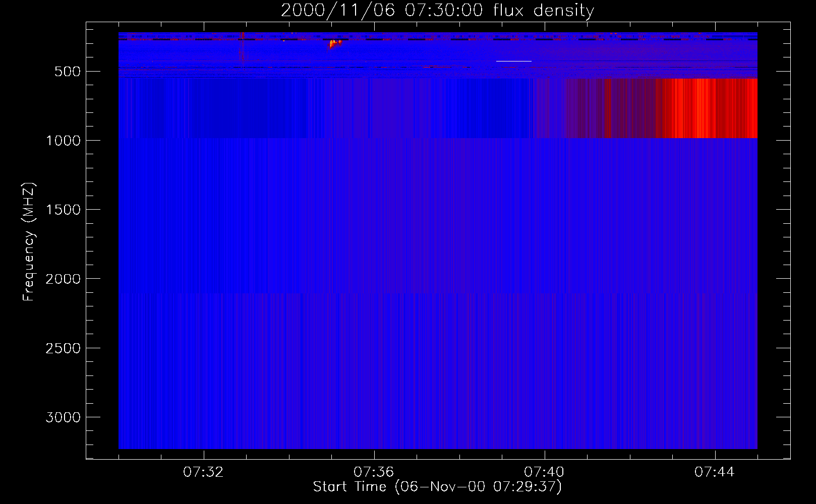Click the plot title '2000/11/06 07:30:00 flux density'
The image size is (816, 504).
[x=437, y=11]
